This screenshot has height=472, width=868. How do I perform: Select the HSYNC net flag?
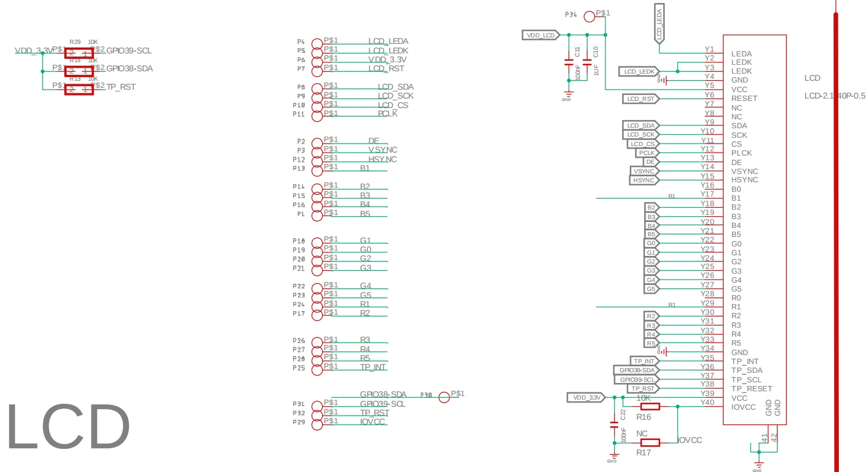coord(645,180)
